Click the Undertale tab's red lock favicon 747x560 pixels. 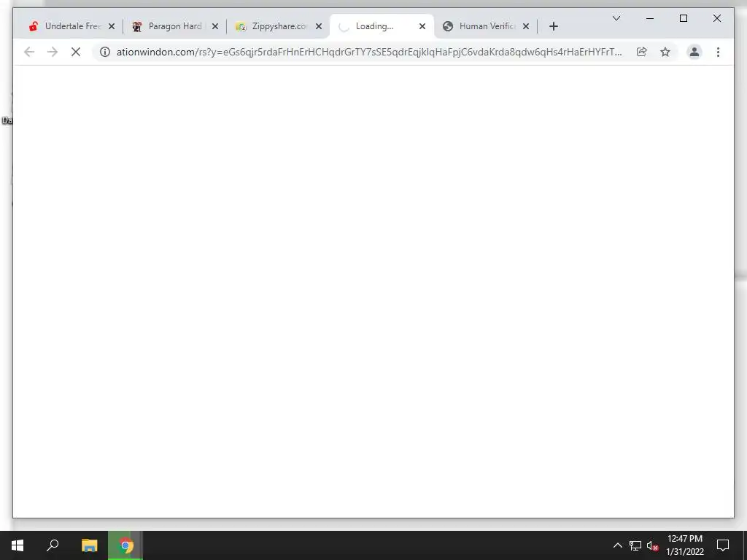point(33,27)
